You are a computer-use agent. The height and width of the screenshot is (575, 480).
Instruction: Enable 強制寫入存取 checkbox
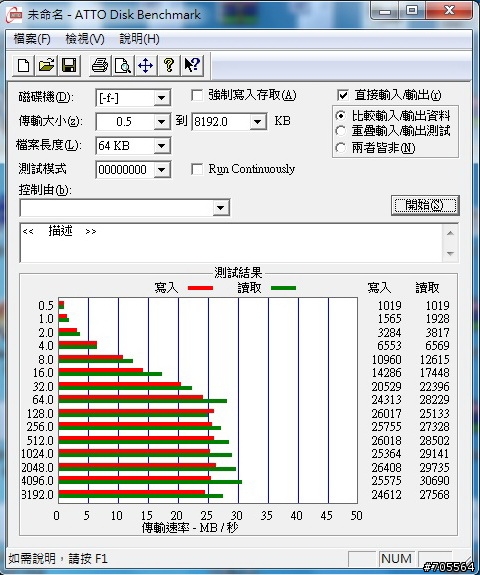click(197, 95)
